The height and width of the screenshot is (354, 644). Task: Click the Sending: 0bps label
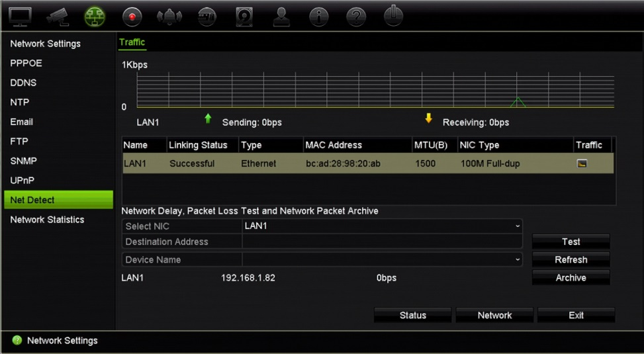point(252,122)
